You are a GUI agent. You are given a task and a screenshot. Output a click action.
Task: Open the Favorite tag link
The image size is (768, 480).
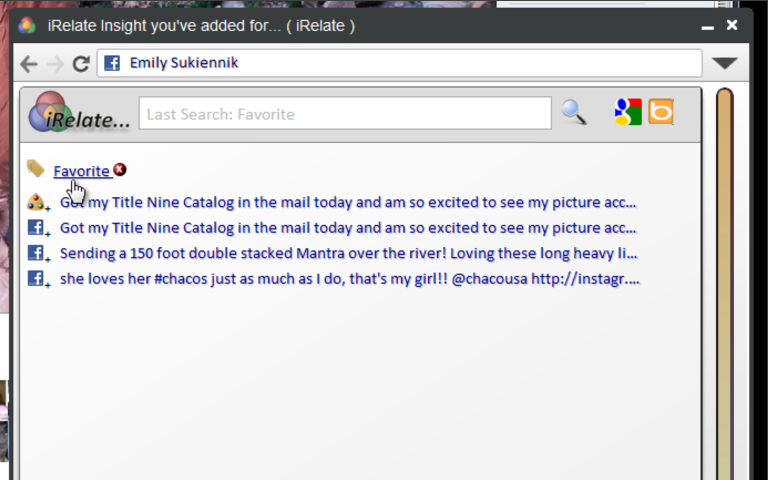[x=81, y=171]
